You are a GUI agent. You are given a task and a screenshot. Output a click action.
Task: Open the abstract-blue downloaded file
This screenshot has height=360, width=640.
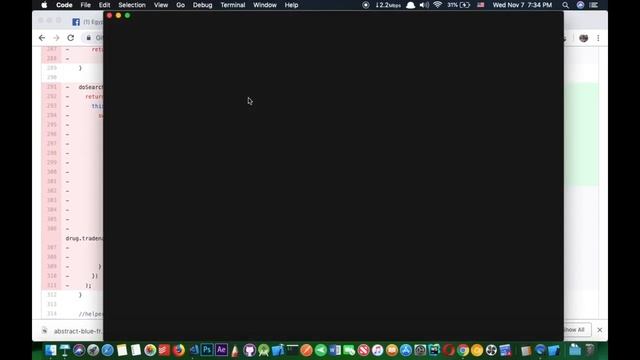(x=73, y=331)
